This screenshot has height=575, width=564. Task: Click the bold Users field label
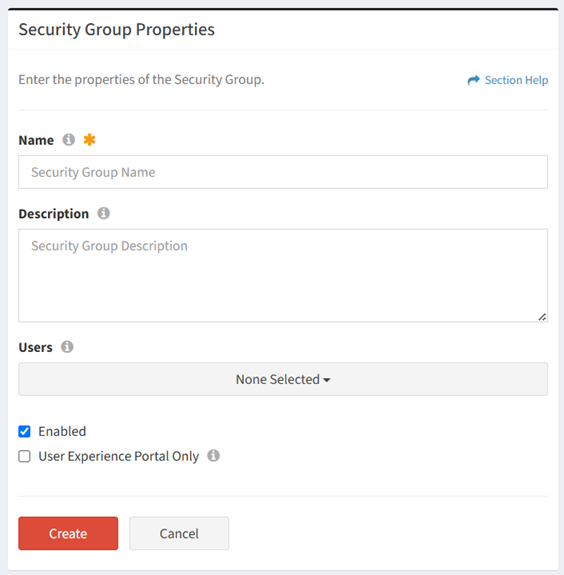[36, 347]
